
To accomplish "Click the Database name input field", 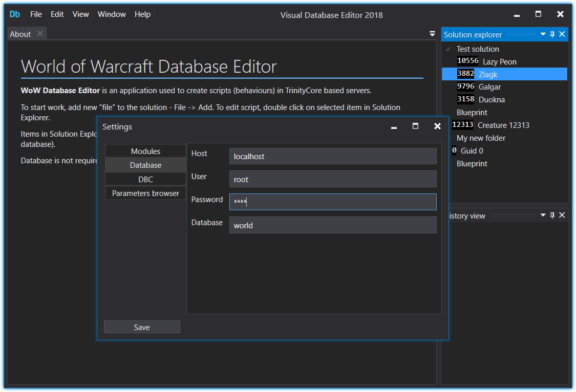I will pyautogui.click(x=333, y=225).
